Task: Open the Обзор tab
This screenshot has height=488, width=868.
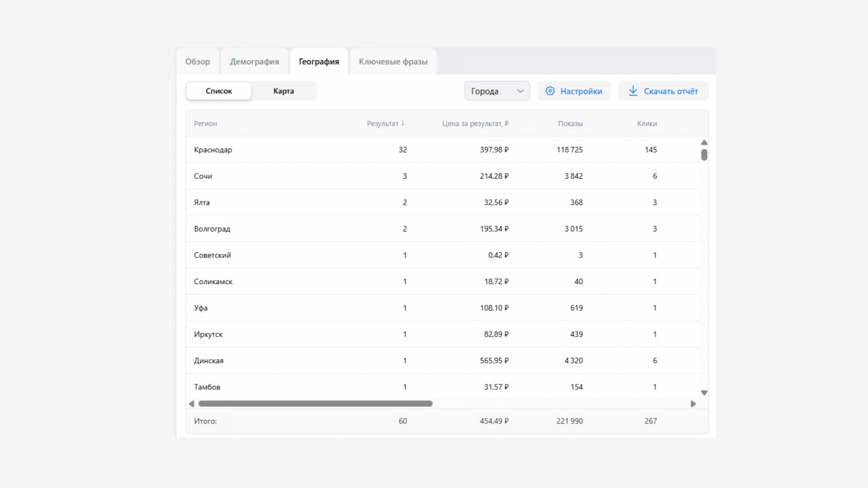Action: [197, 62]
